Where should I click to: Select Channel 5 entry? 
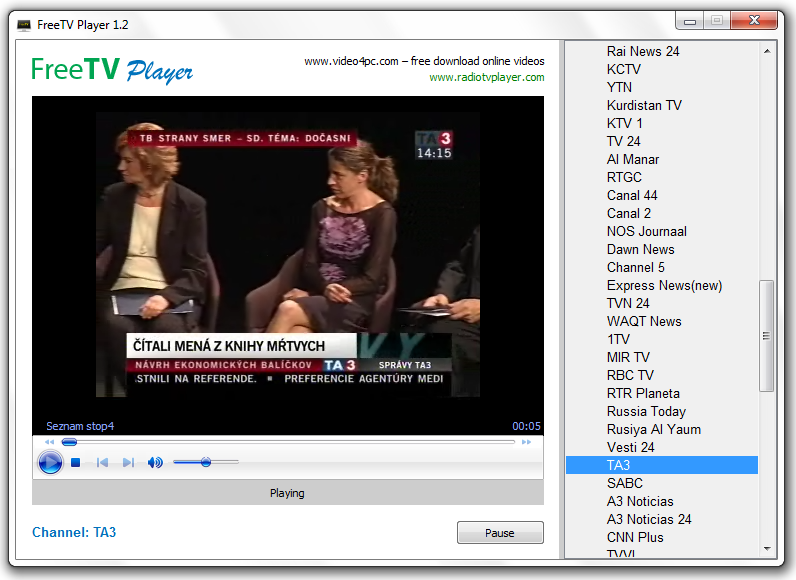(x=661, y=267)
